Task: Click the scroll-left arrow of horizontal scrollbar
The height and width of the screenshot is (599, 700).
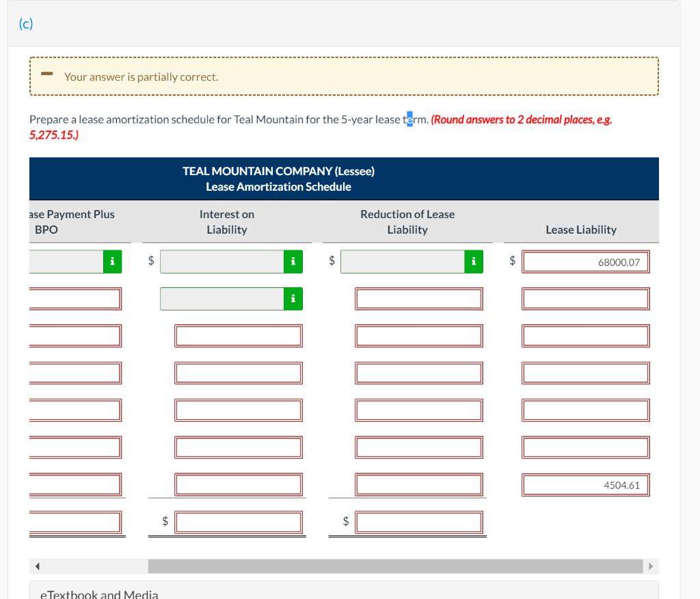Action: (x=38, y=566)
